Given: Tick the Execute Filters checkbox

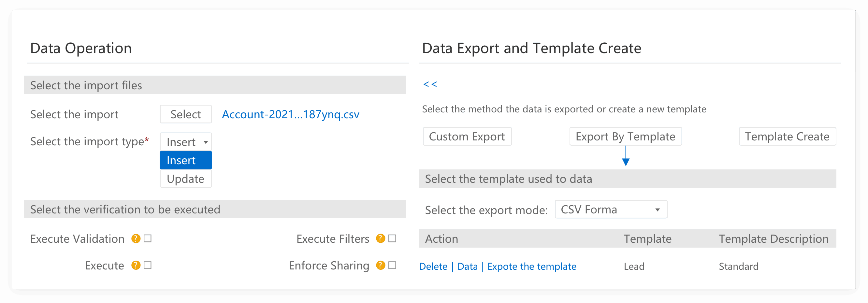Looking at the screenshot, I should pos(392,238).
